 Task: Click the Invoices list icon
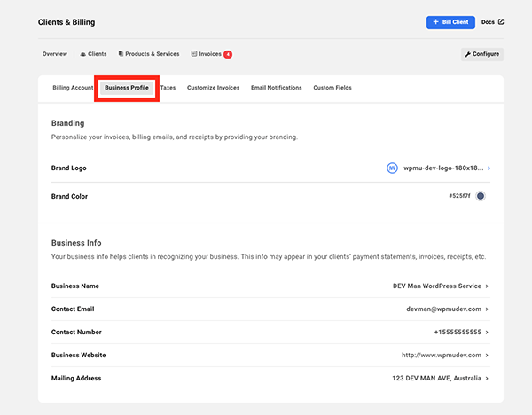[194, 53]
